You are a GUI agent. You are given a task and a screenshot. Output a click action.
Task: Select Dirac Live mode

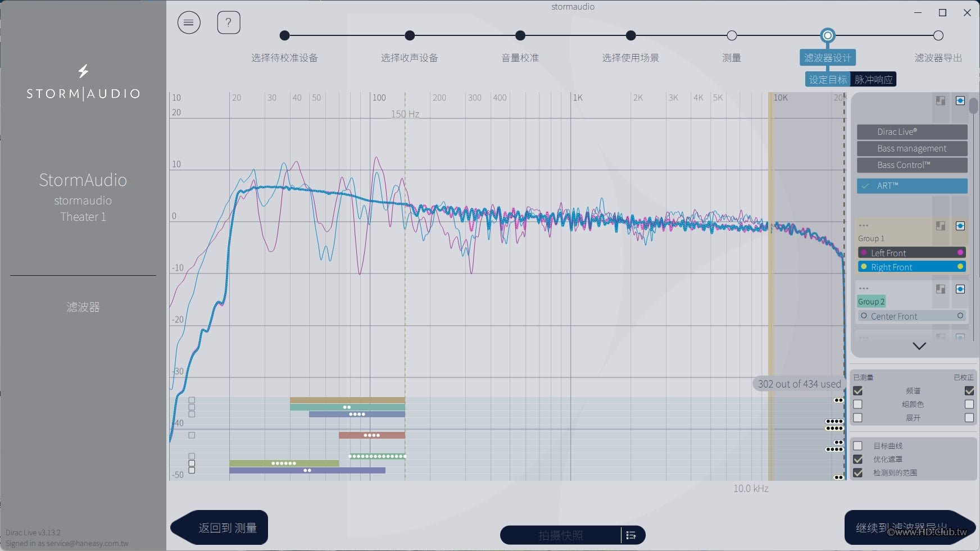point(912,132)
